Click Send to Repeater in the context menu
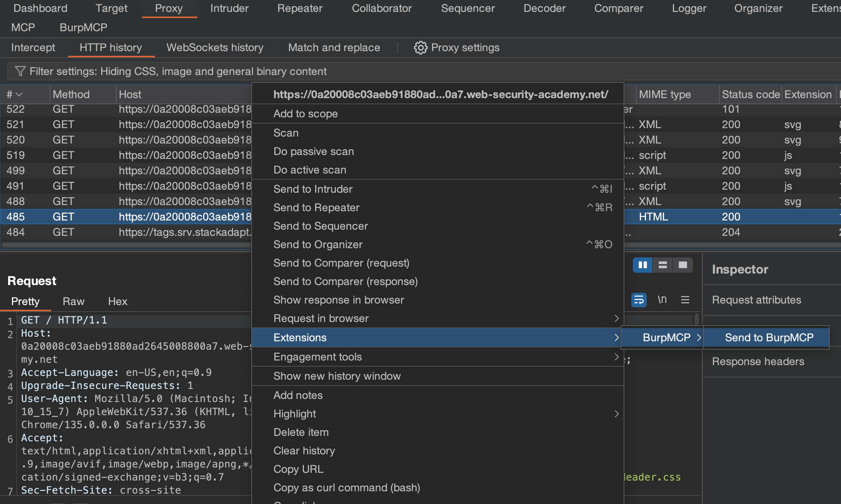Image resolution: width=841 pixels, height=504 pixels. coord(316,208)
